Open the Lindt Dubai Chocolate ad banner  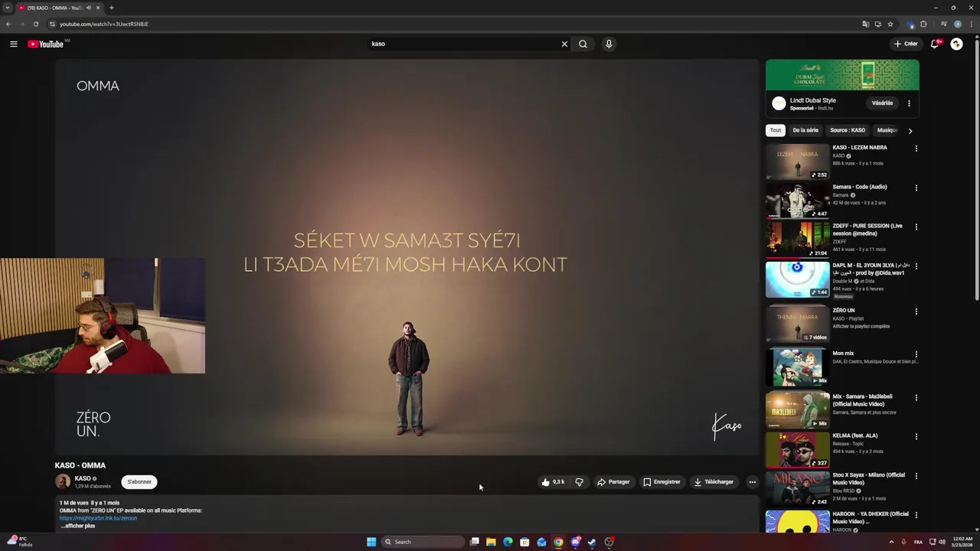[x=842, y=75]
